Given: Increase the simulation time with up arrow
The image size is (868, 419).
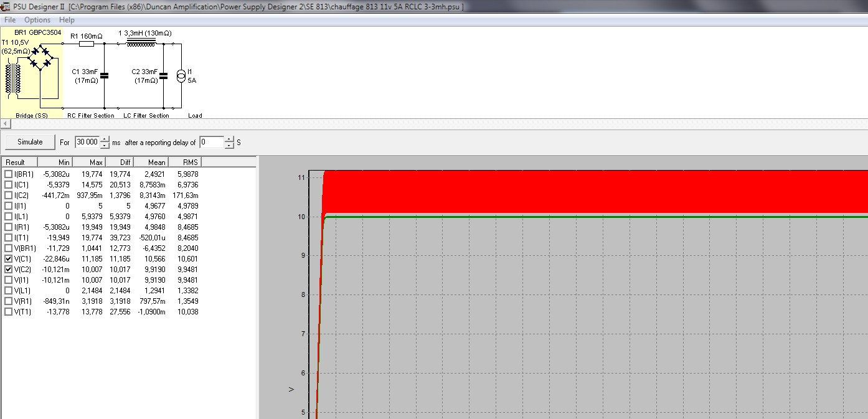Looking at the screenshot, I should click(105, 139).
